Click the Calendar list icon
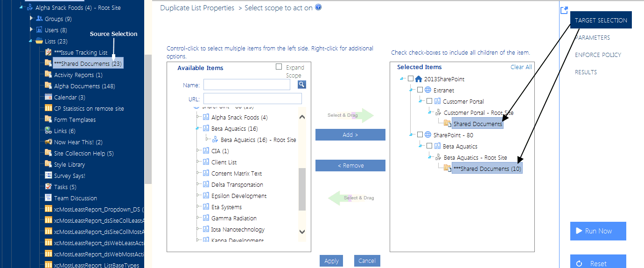The image size is (644, 268). click(48, 97)
